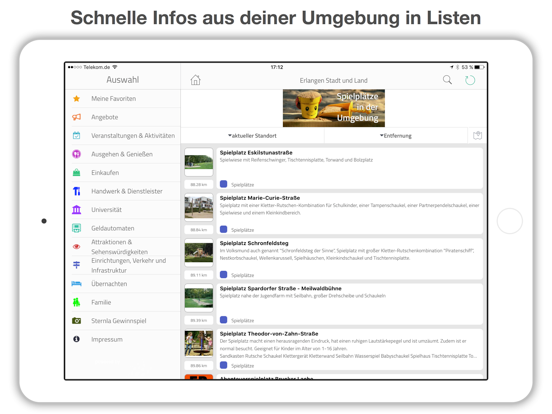Tap the iPad home button on the bezel
Image resolution: width=552 pixels, height=414 pixels.
pyautogui.click(x=509, y=221)
